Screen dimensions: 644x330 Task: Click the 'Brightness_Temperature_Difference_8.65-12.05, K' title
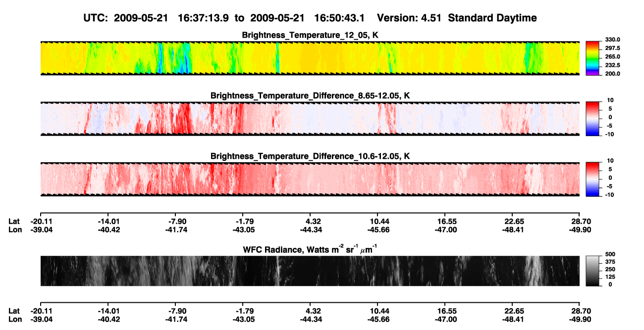(x=310, y=95)
